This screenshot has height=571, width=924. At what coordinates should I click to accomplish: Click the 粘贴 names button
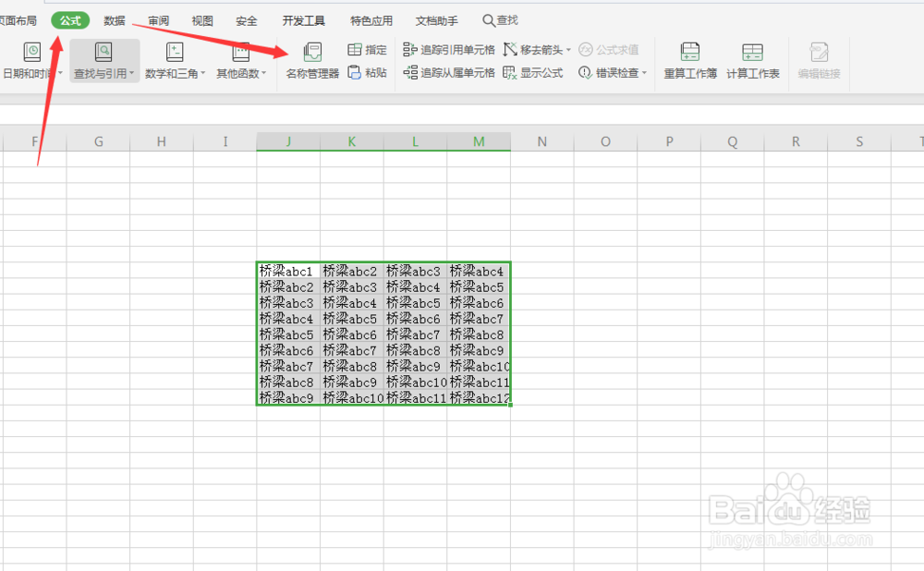tap(367, 72)
